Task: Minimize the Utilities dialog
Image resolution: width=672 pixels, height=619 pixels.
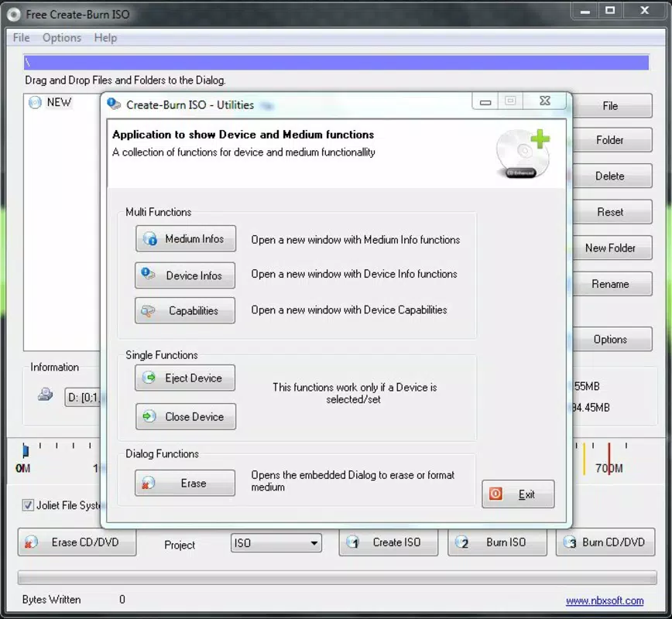Action: click(x=485, y=101)
